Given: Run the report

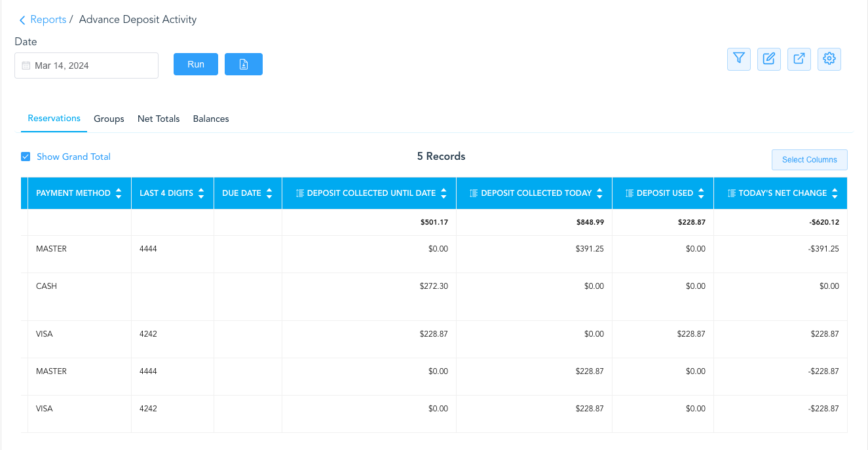Looking at the screenshot, I should point(196,64).
